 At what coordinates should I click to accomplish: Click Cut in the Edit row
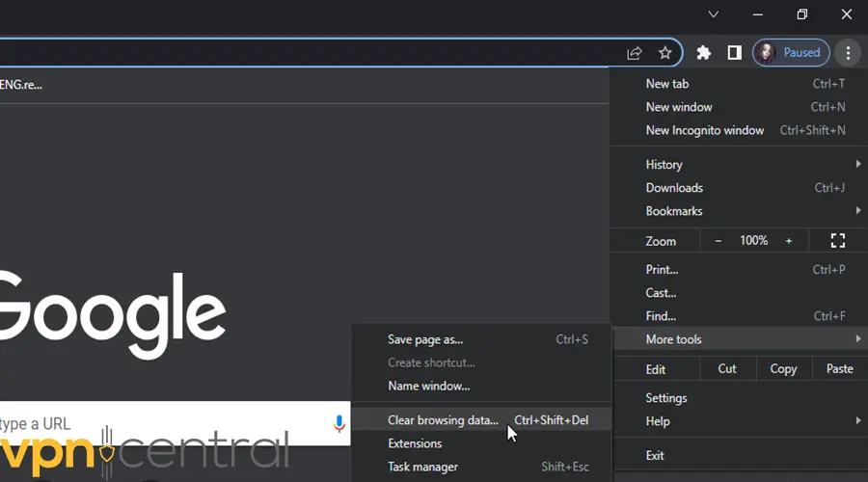tap(727, 369)
